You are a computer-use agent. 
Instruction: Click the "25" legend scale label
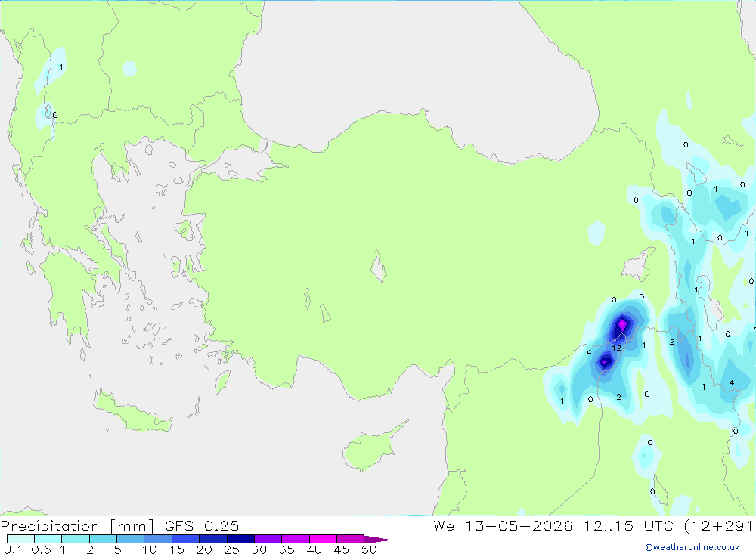(231, 549)
